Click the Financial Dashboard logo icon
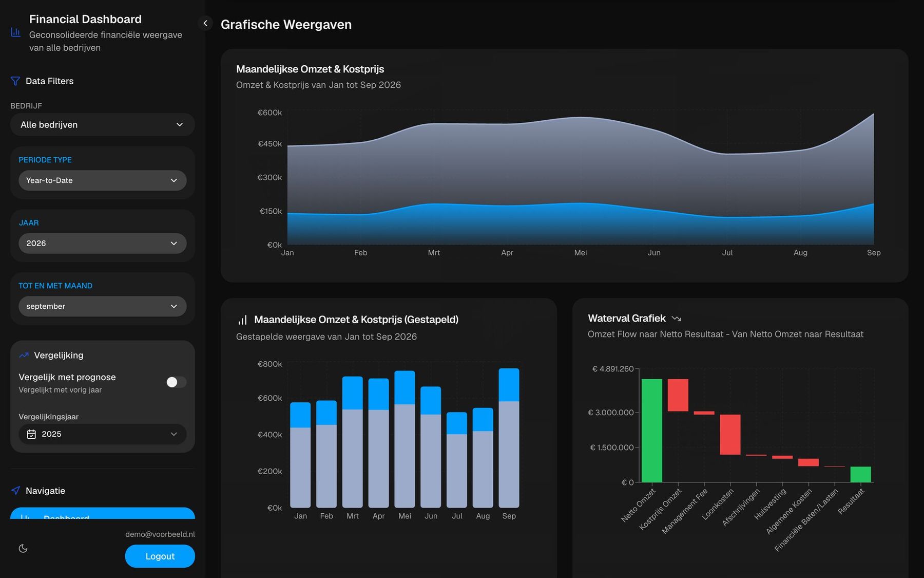 click(16, 32)
